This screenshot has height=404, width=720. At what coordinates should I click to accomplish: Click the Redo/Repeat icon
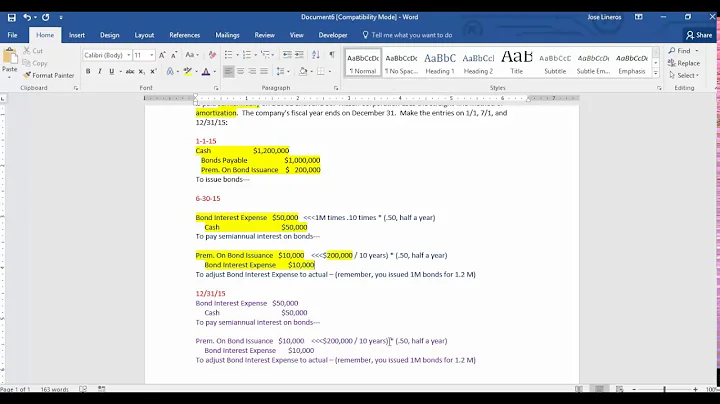point(45,17)
